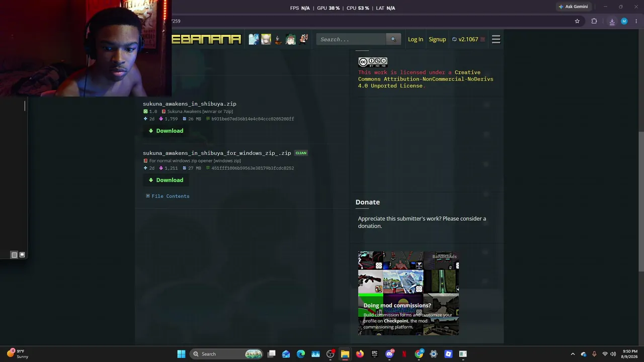The height and width of the screenshot is (362, 644).
Task: Click the GameBanana logo
Action: pyautogui.click(x=206, y=39)
